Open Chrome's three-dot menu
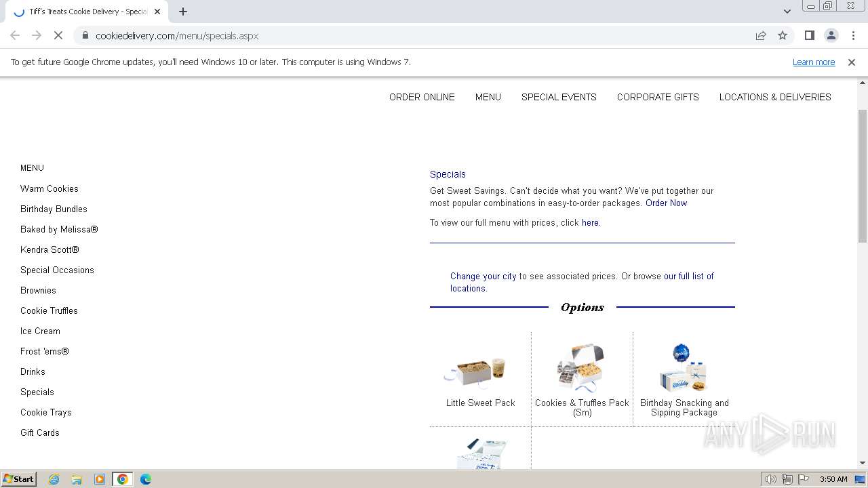This screenshot has height=488, width=868. coord(853,36)
